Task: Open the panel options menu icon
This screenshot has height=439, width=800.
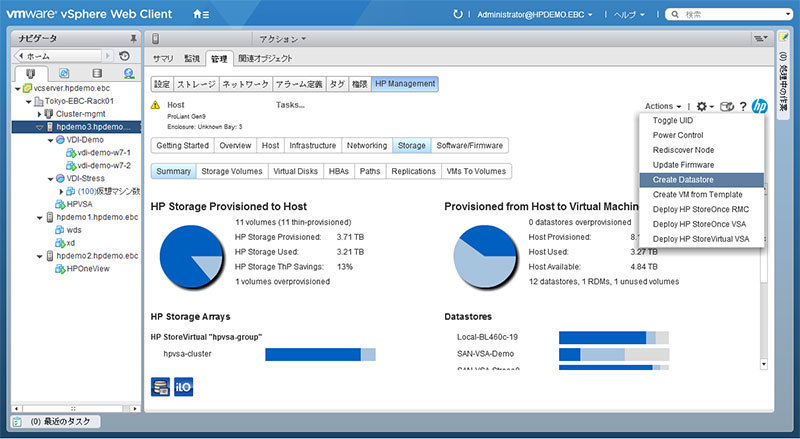Action: click(x=760, y=38)
